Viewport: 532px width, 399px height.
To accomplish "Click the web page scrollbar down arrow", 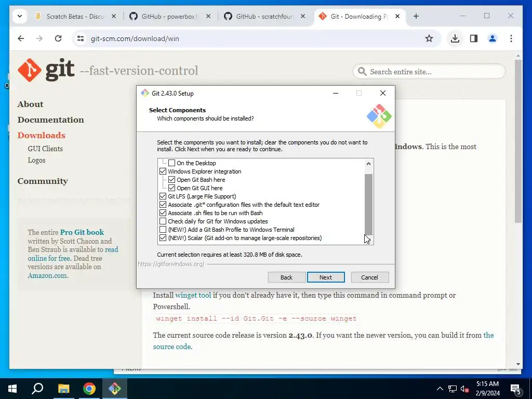I will pos(518,364).
